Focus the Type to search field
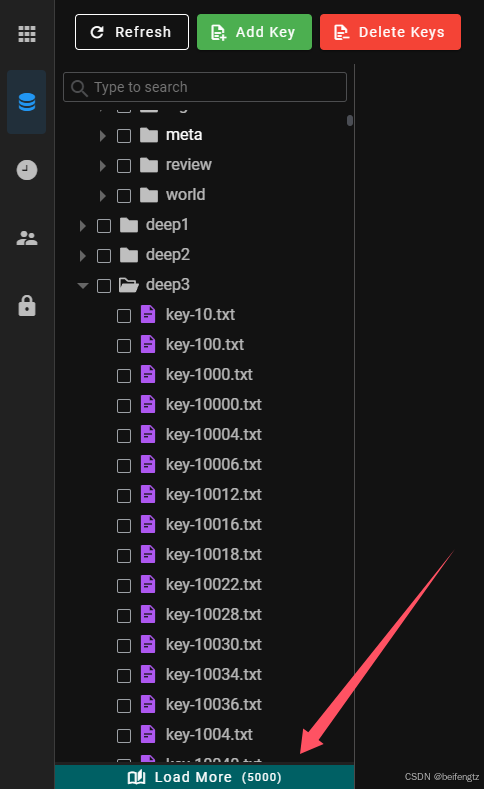The height and width of the screenshot is (789, 484). 205,87
